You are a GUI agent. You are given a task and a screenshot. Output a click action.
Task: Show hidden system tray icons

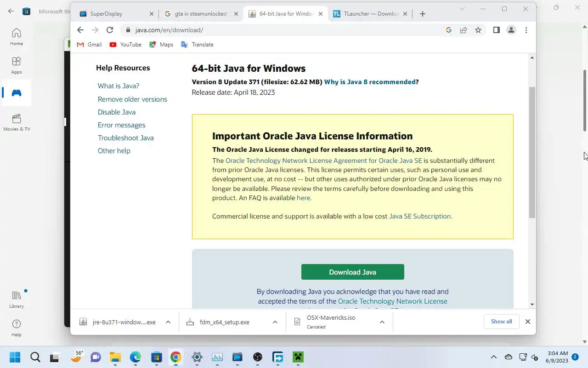pos(494,357)
